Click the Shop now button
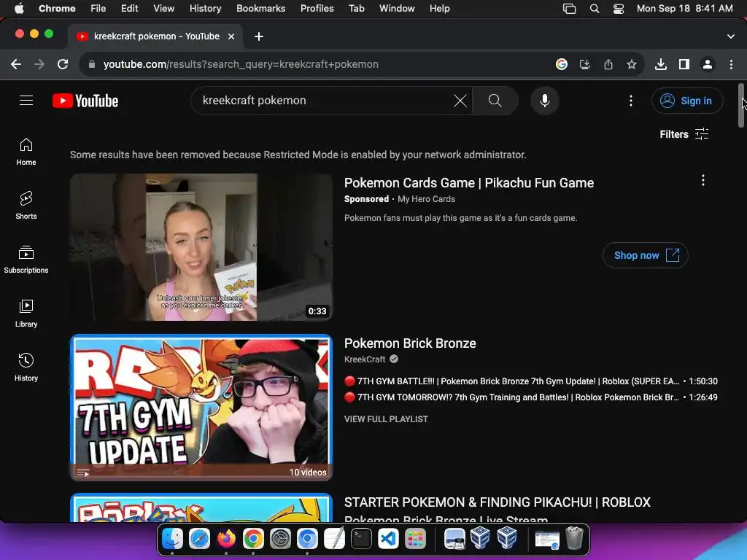 646,255
